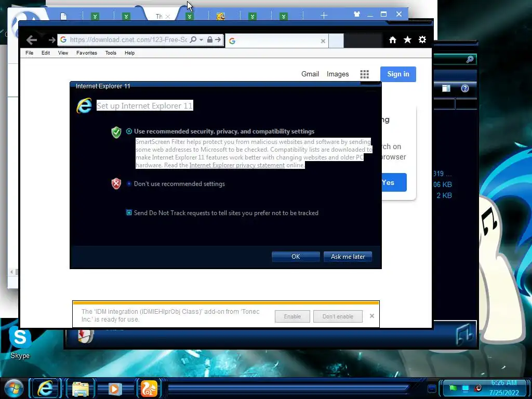Click the IE forward arrow button

tap(51, 40)
